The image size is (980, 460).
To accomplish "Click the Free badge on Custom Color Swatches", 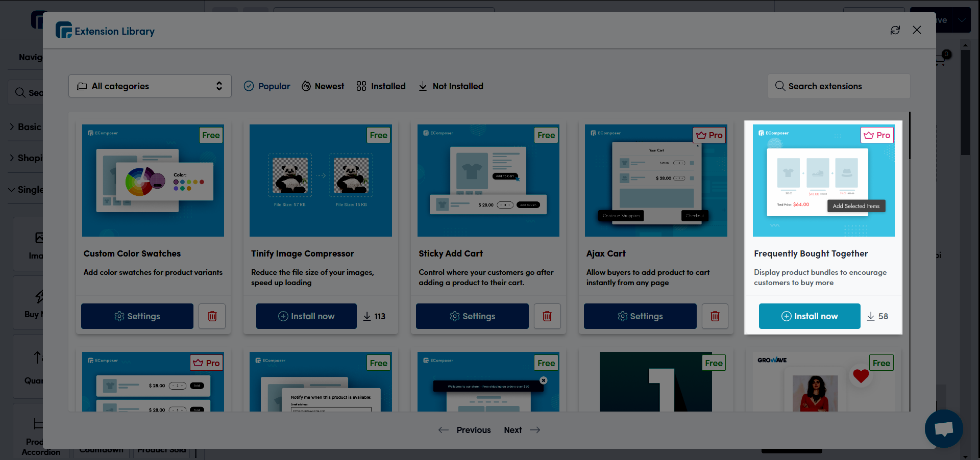I will point(211,135).
